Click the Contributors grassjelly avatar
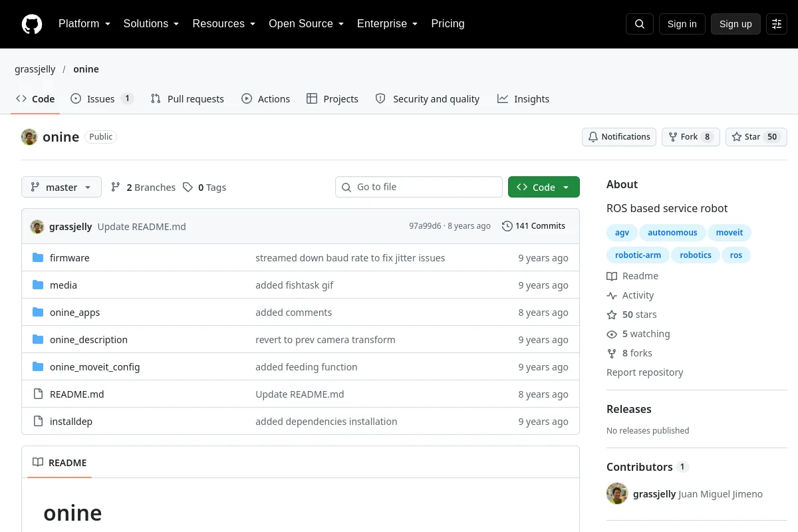 click(x=617, y=493)
